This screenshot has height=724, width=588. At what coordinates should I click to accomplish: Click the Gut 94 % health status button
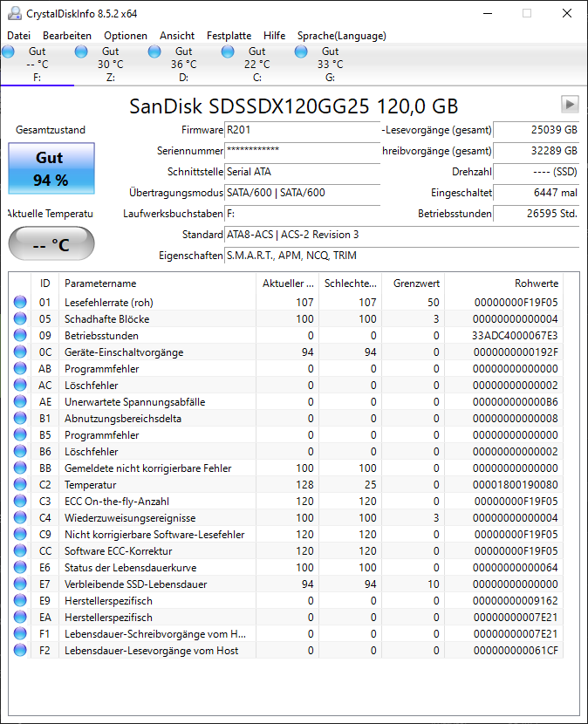point(51,168)
